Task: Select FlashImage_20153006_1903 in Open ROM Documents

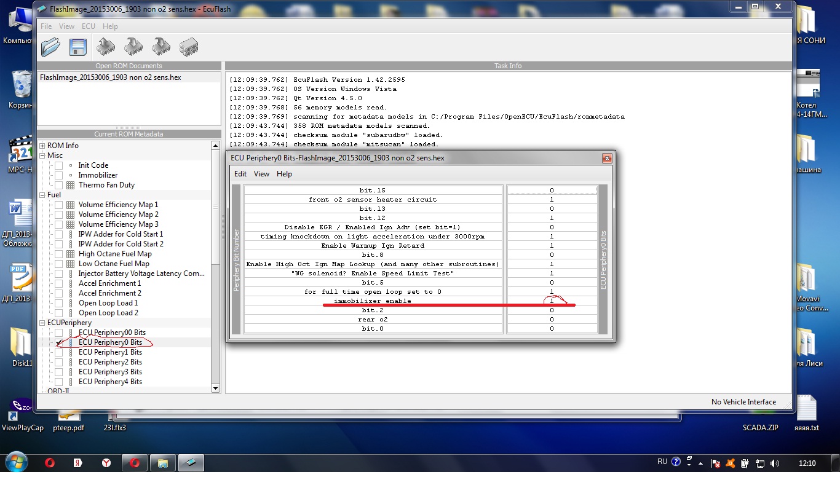Action: point(111,78)
